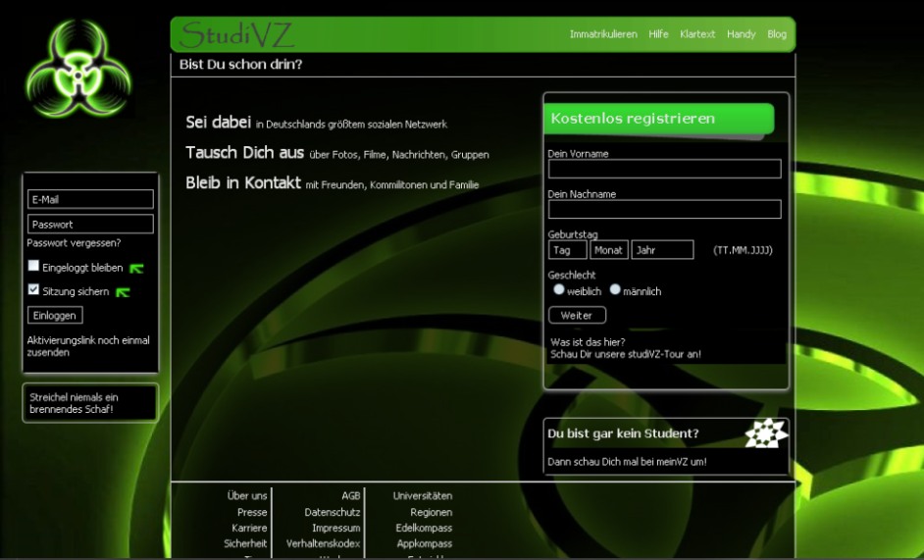Uncheck the Sitzung sichern checkbox
The image size is (924, 560).
tap(33, 289)
